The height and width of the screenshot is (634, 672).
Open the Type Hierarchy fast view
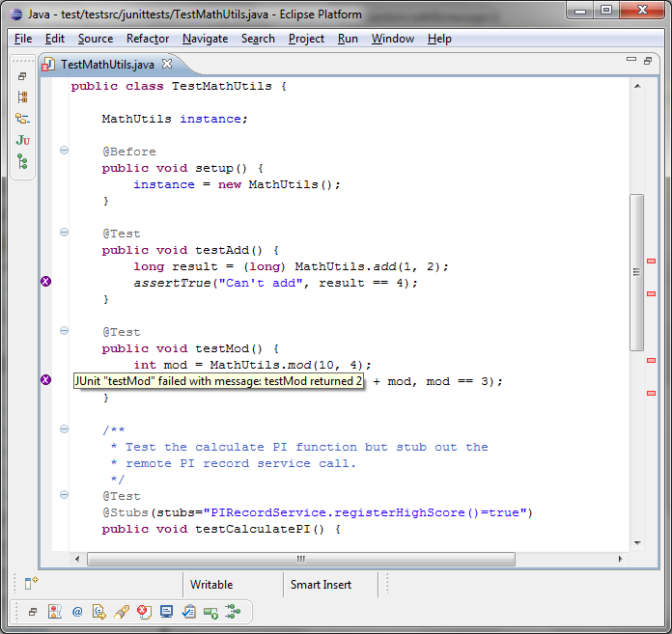coord(22,119)
